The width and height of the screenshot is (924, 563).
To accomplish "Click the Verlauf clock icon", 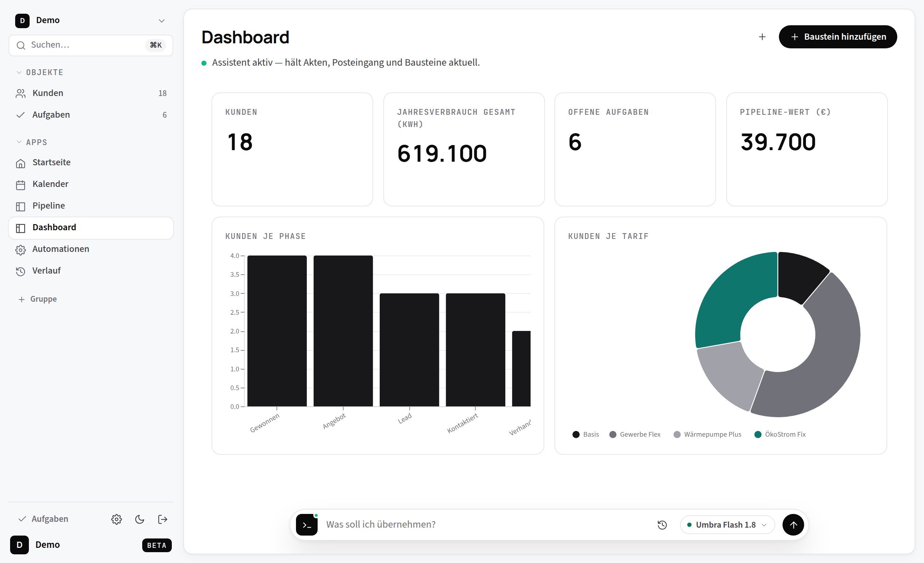I will click(x=21, y=271).
